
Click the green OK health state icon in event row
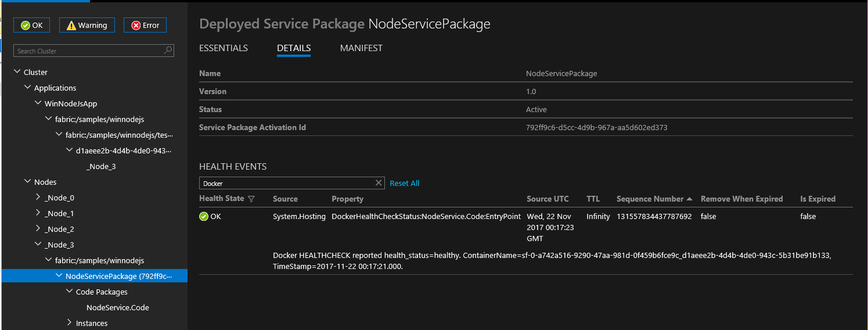click(204, 217)
